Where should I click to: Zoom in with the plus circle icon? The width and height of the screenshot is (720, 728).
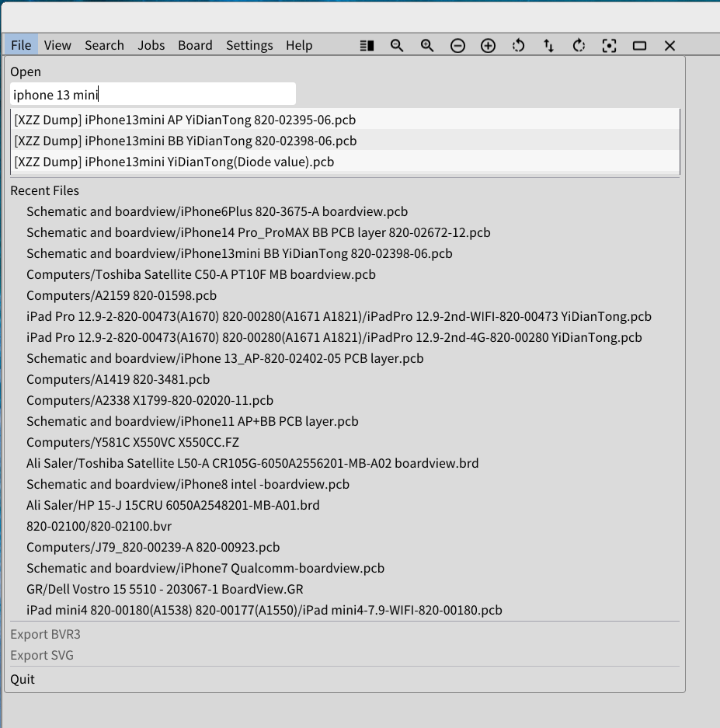point(488,46)
